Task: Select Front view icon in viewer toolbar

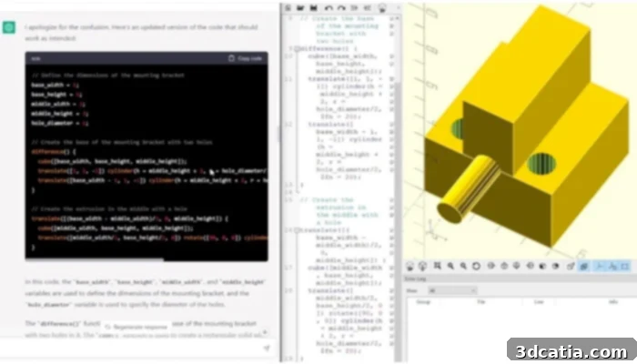Action: pos(542,266)
